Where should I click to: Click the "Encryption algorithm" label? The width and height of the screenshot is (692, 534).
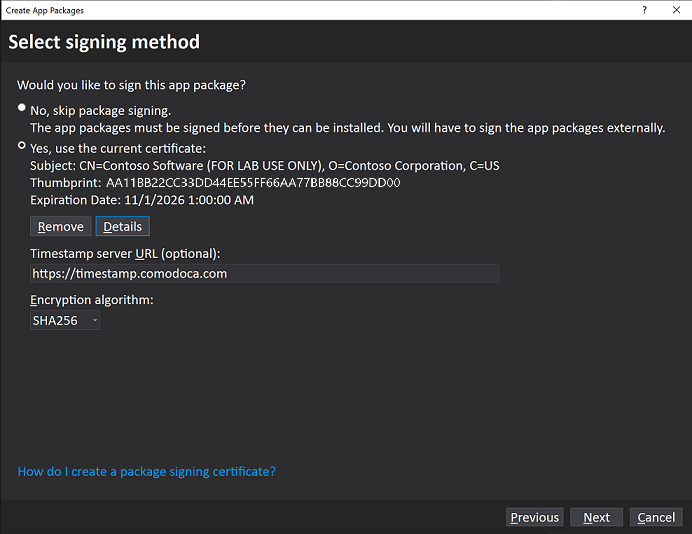[x=92, y=300]
